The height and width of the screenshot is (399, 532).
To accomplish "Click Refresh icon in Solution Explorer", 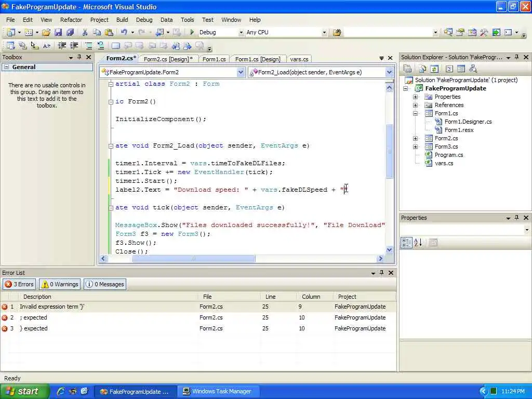I will pos(434,69).
